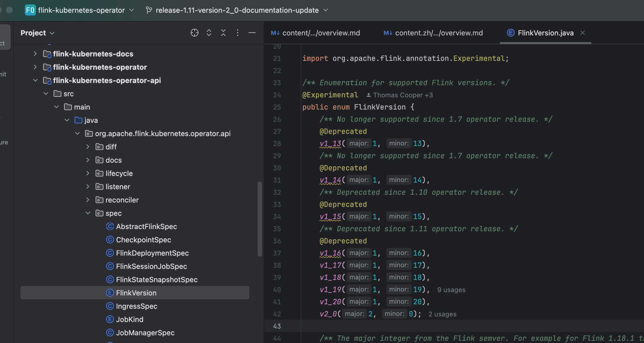Open FlinkDeploymentSpec class in tree
The width and height of the screenshot is (644, 343).
point(152,253)
